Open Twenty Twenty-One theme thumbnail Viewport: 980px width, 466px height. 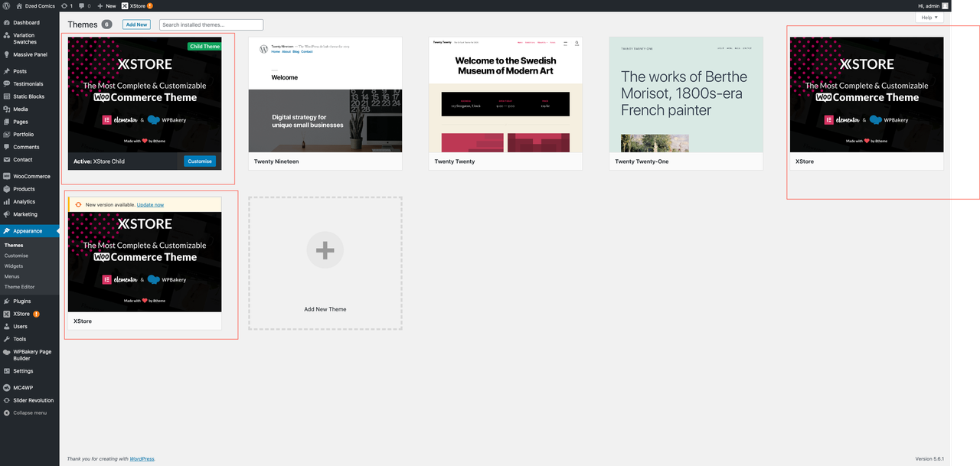(686, 95)
